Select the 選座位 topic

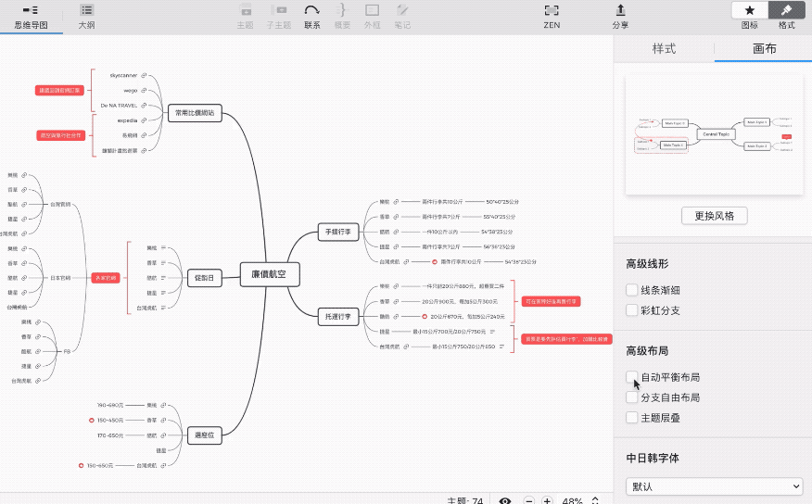coord(204,435)
